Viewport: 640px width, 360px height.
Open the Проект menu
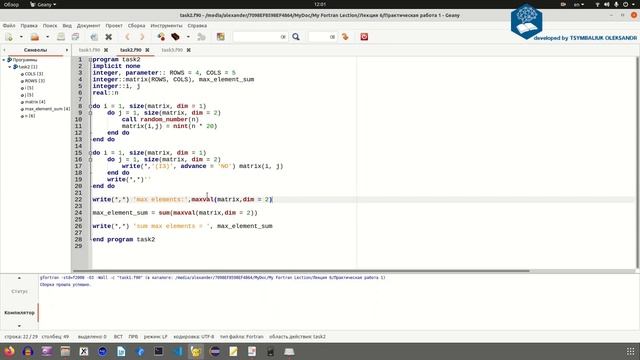point(114,26)
